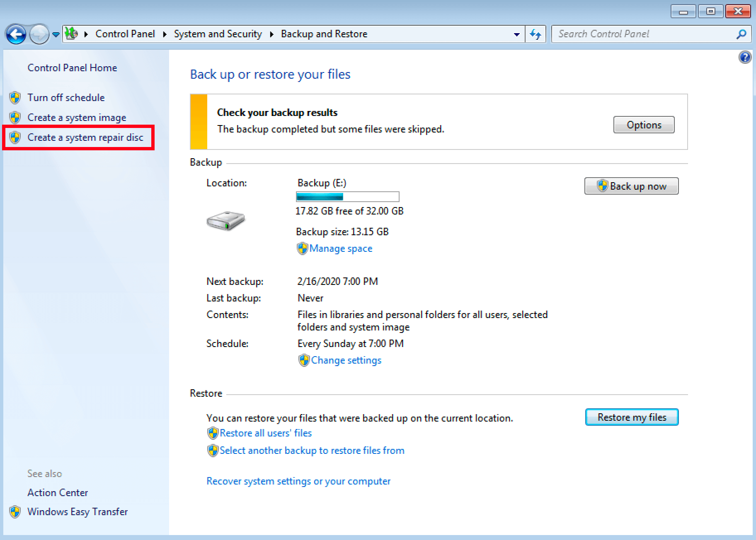
Task: Click the Backup (E:) drive icon
Action: click(226, 220)
